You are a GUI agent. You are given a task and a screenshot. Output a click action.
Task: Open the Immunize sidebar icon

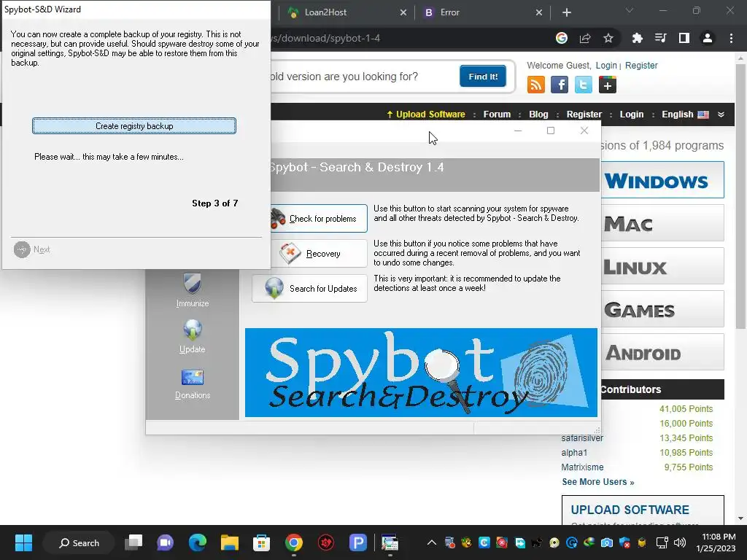pyautogui.click(x=193, y=290)
